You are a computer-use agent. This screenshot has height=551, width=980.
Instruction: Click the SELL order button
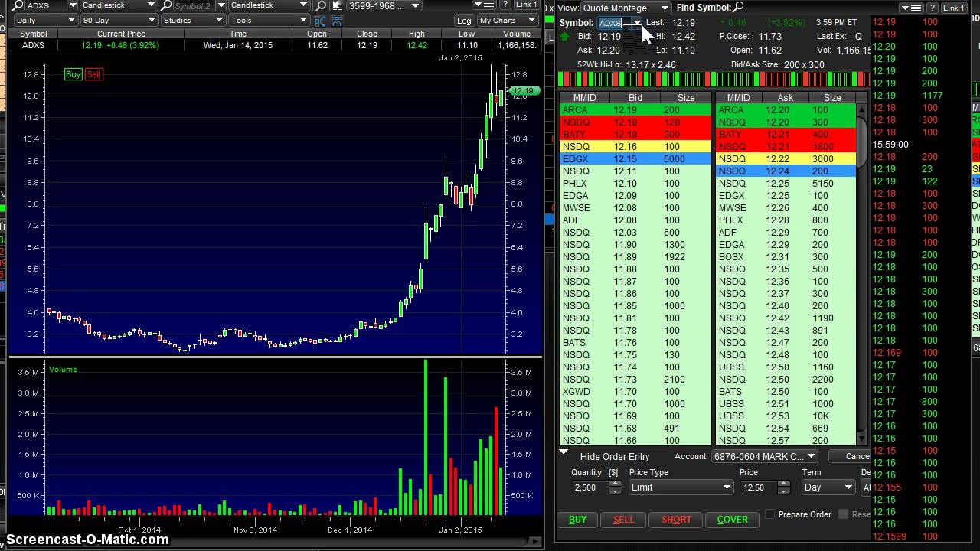coord(624,520)
